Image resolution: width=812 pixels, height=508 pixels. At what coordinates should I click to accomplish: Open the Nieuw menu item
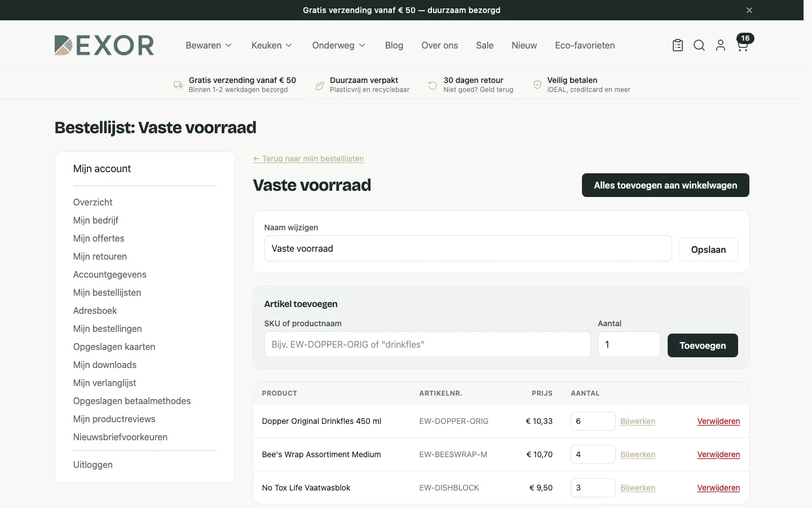click(524, 45)
